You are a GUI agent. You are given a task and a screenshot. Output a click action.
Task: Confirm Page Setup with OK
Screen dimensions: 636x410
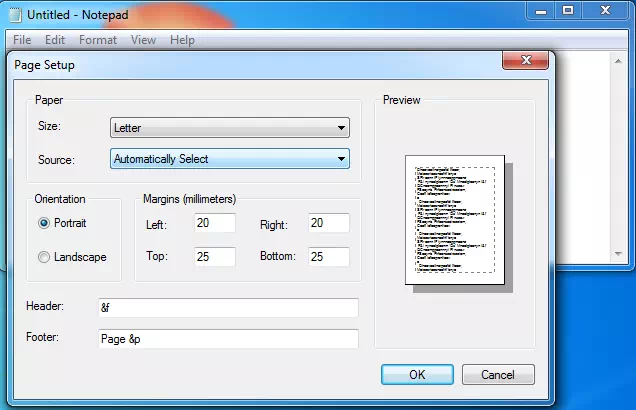417,374
